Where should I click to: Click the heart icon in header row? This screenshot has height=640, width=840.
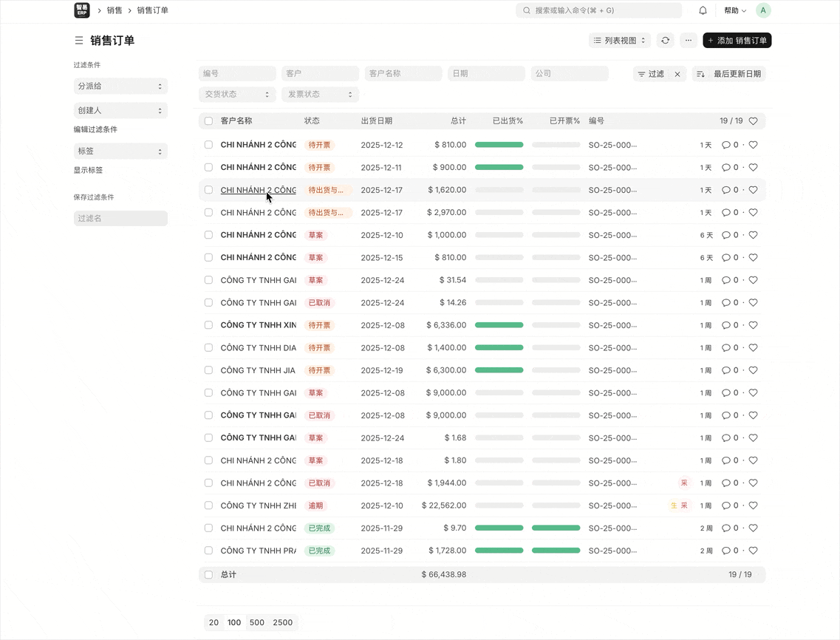pos(753,121)
